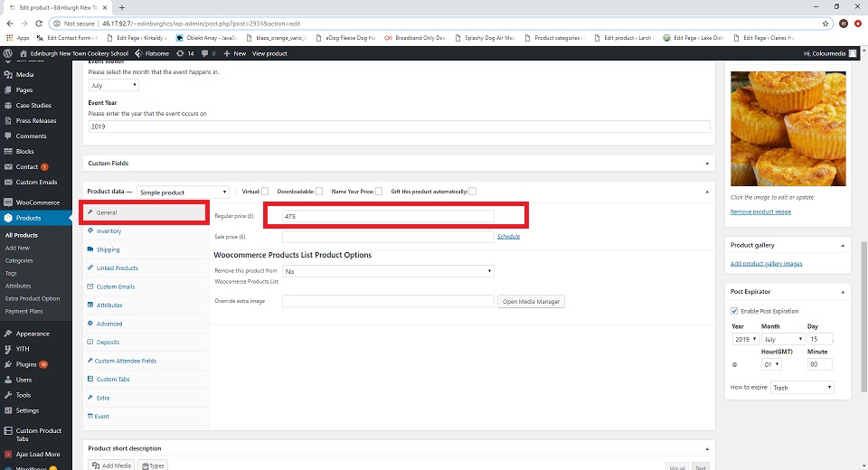Open the Simple product type dropdown
The image size is (868, 470).
(183, 193)
